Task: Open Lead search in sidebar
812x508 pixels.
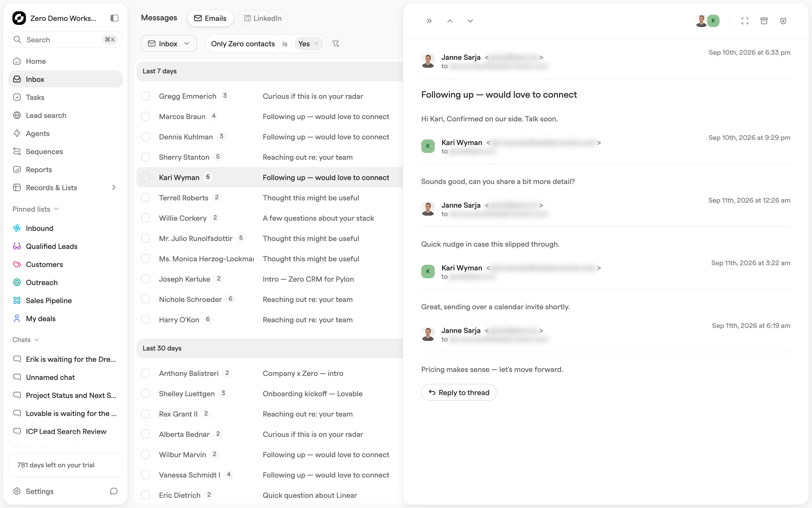Action: (65, 115)
